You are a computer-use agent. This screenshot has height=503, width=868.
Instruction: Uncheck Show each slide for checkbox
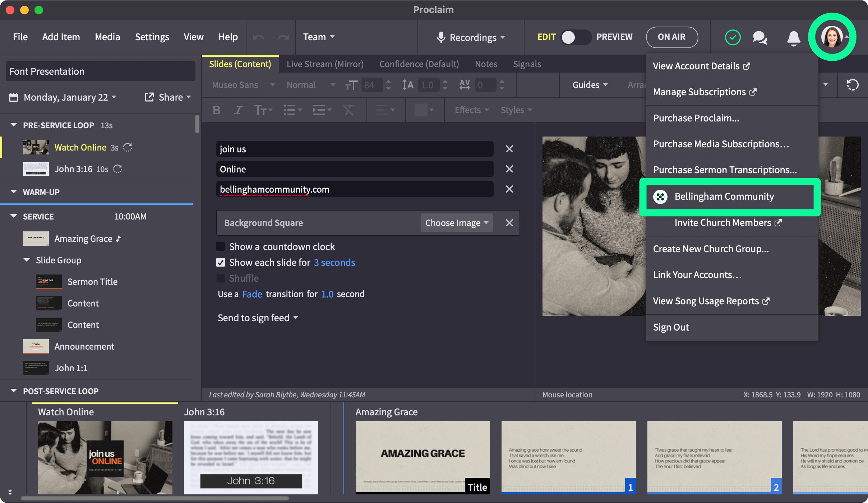tap(221, 262)
